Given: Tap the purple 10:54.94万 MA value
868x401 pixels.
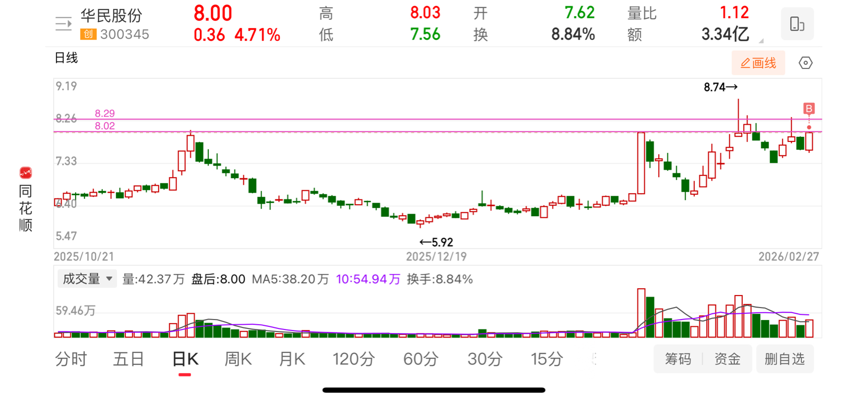Looking at the screenshot, I should (x=368, y=279).
